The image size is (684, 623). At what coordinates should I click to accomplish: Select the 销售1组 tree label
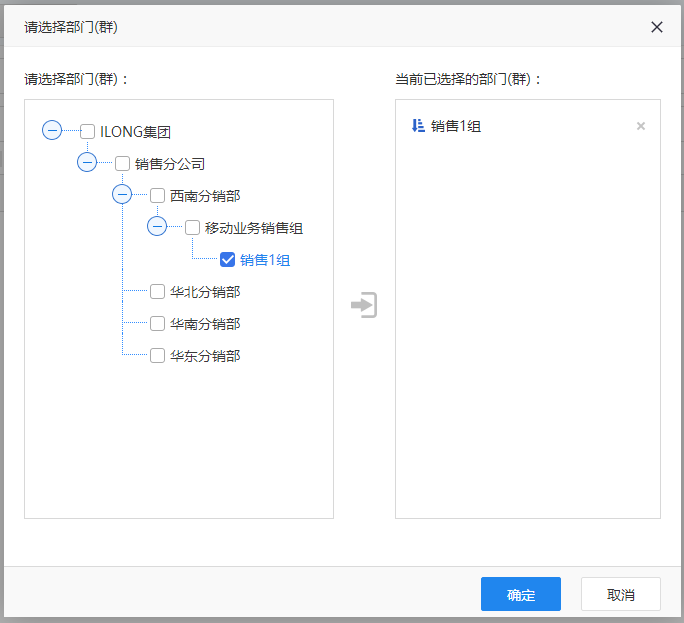coord(265,260)
